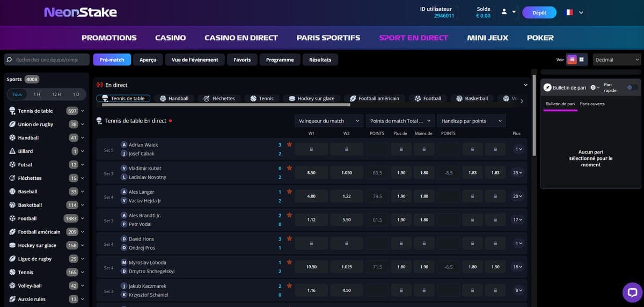This screenshot has width=644, height=307.
Task: Favorite the Vladimir Kubat match star
Action: [x=289, y=168]
